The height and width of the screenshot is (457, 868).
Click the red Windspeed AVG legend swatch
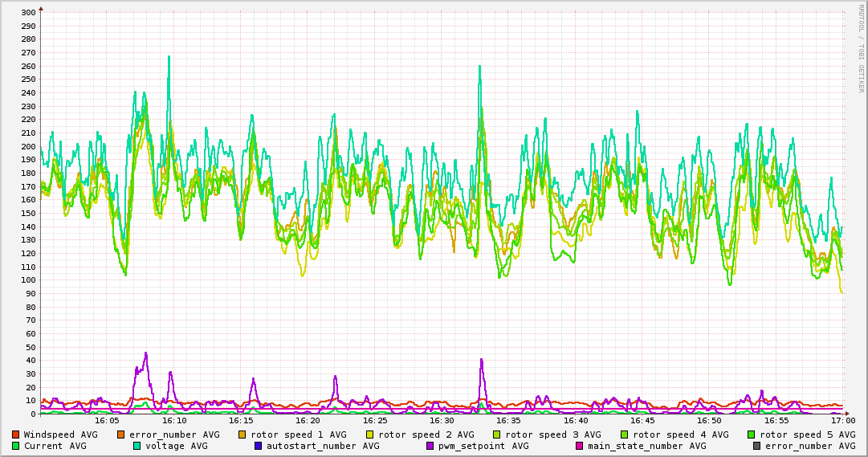(x=15, y=435)
